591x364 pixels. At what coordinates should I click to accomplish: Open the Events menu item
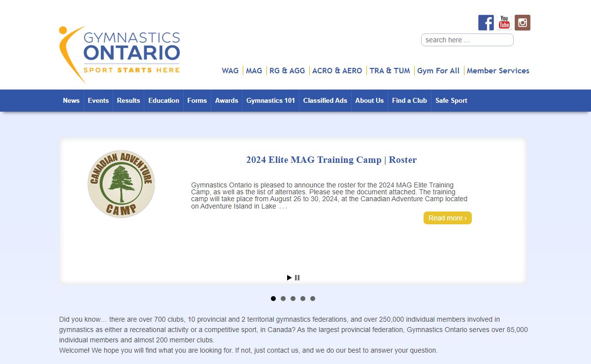(98, 100)
